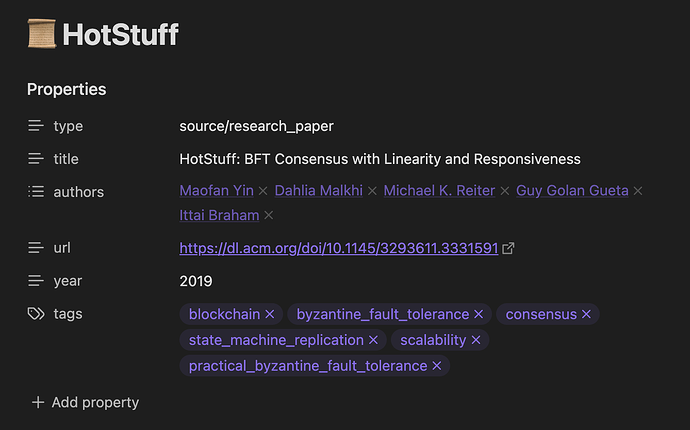Remove author Ittai Braham
Viewport: 690px width, 430px height.
(268, 215)
